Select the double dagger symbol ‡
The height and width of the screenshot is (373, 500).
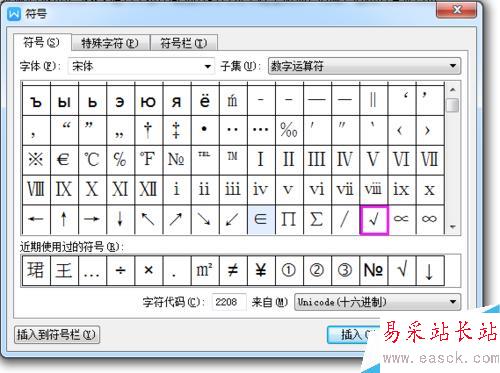tap(177, 130)
